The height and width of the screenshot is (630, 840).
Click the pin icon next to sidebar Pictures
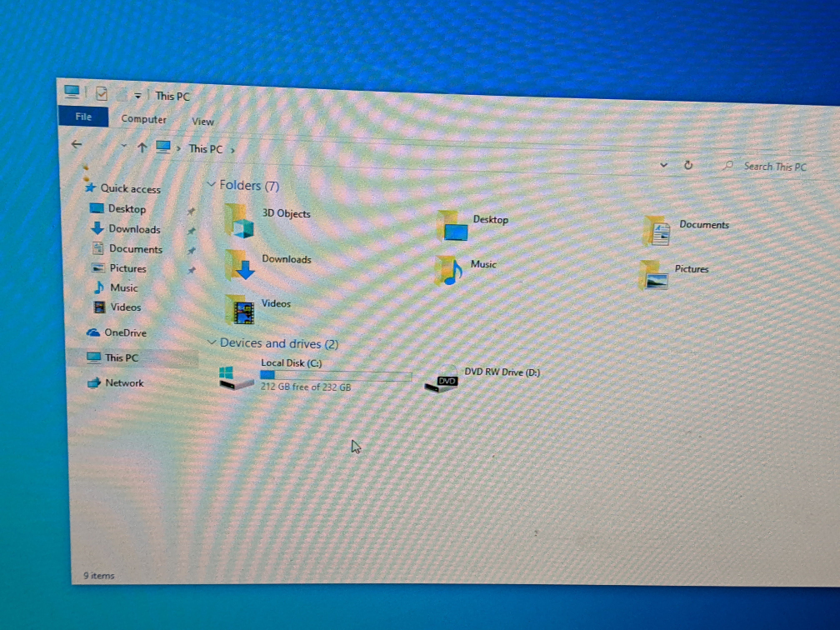[x=192, y=270]
